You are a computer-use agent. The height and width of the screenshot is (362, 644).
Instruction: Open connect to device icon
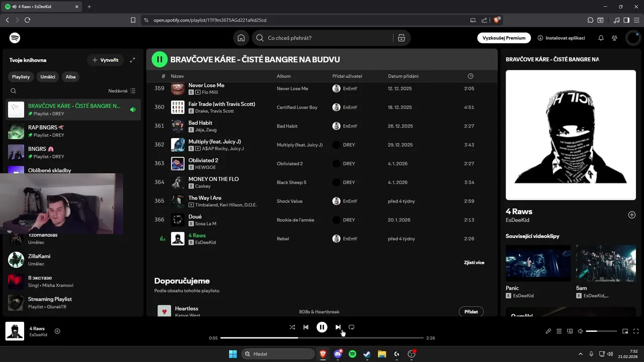click(x=570, y=331)
